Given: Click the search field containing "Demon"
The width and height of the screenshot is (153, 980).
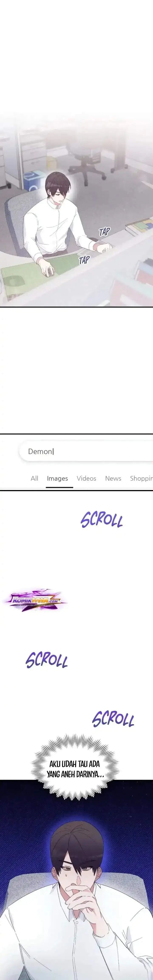Looking at the screenshot, I should pyautogui.click(x=86, y=451).
